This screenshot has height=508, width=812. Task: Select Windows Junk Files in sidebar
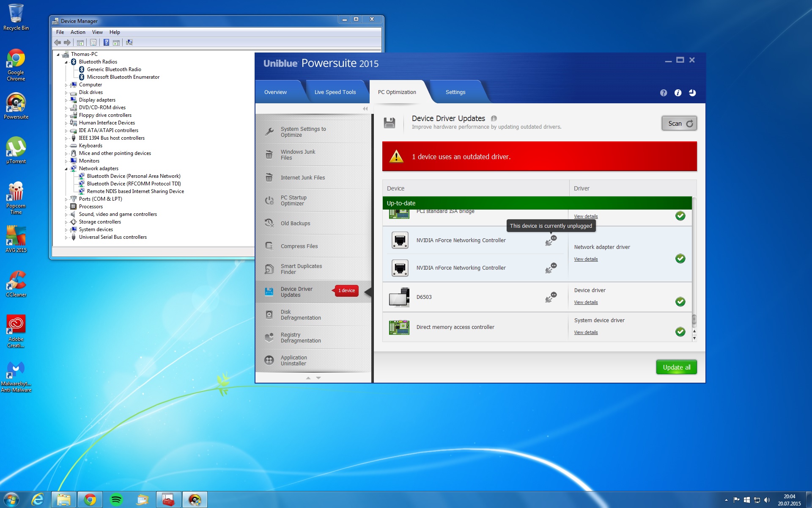[x=313, y=155]
